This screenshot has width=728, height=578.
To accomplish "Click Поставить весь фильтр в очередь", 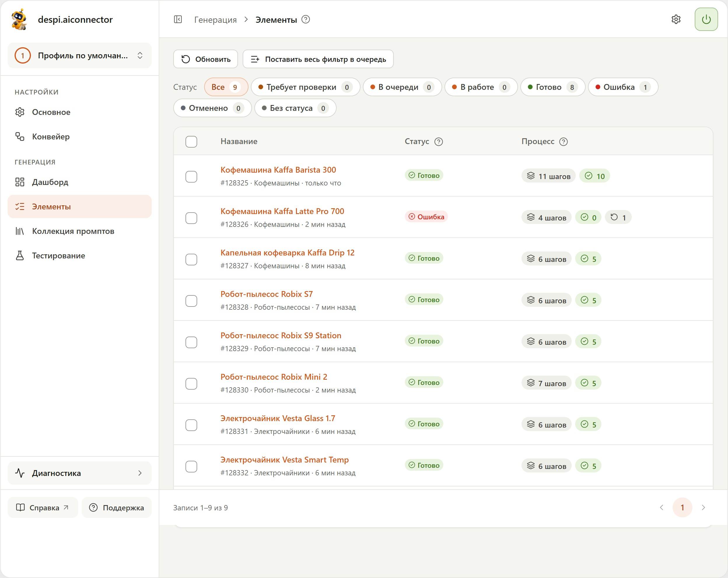I will (x=318, y=59).
